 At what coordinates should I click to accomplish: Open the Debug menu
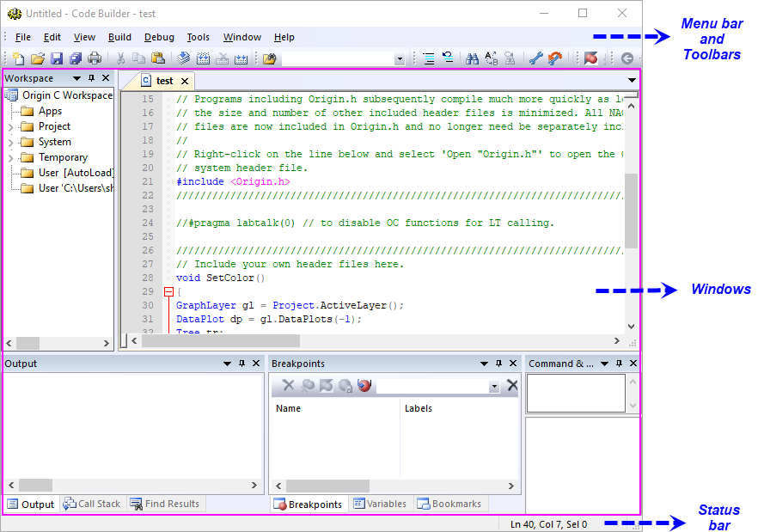tap(159, 37)
